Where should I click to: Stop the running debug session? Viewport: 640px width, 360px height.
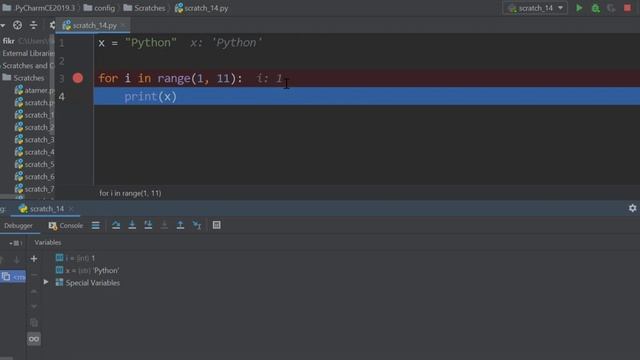click(627, 8)
